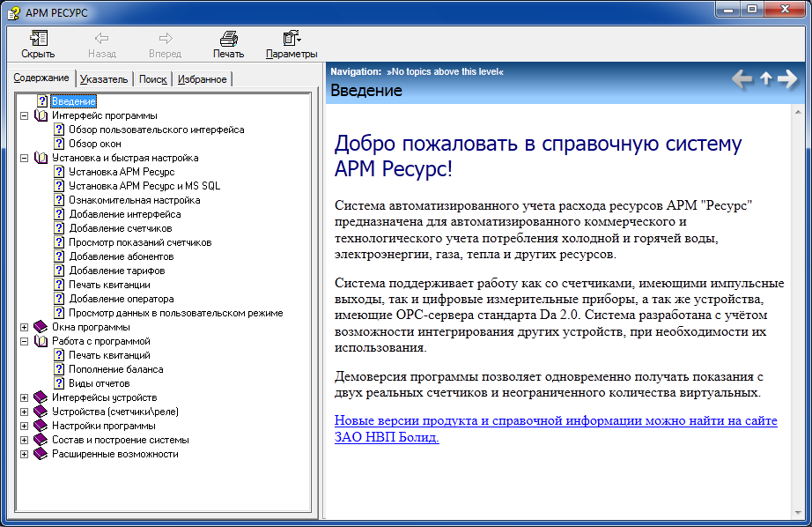Open the Установка АРМ Ресурс и MS SQL topic

(144, 186)
